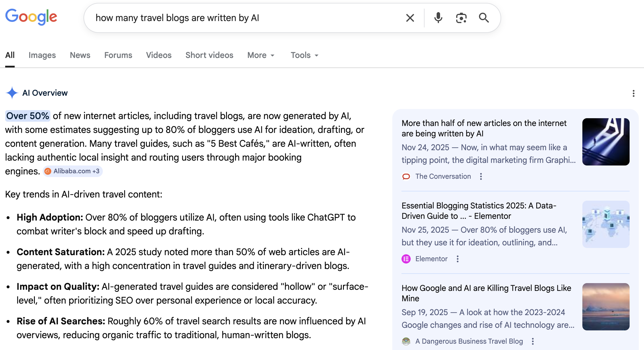Screen dimensions: 644x350
Task: Open the AI Overview options menu
Action: 634,93
